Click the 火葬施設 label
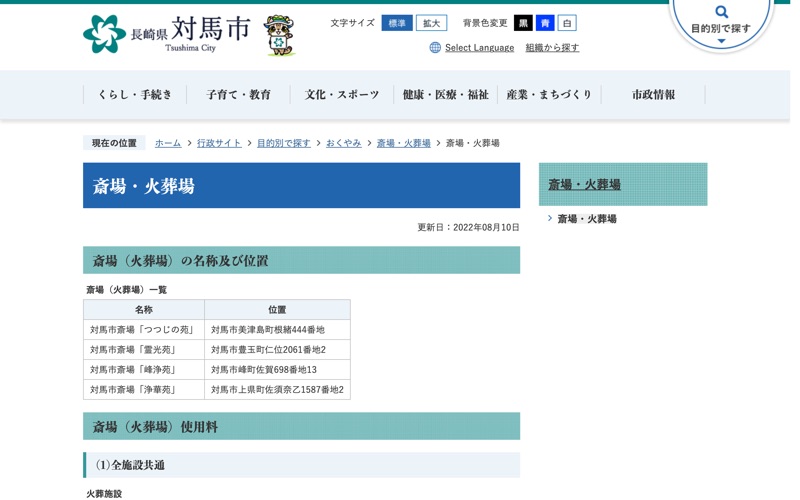The width and height of the screenshot is (800, 500). (x=104, y=493)
